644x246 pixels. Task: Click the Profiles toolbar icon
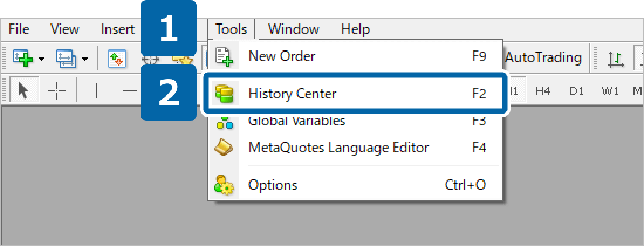(x=66, y=59)
